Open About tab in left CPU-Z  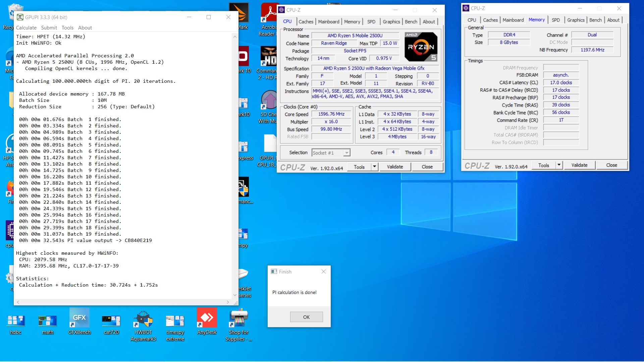[x=429, y=21]
